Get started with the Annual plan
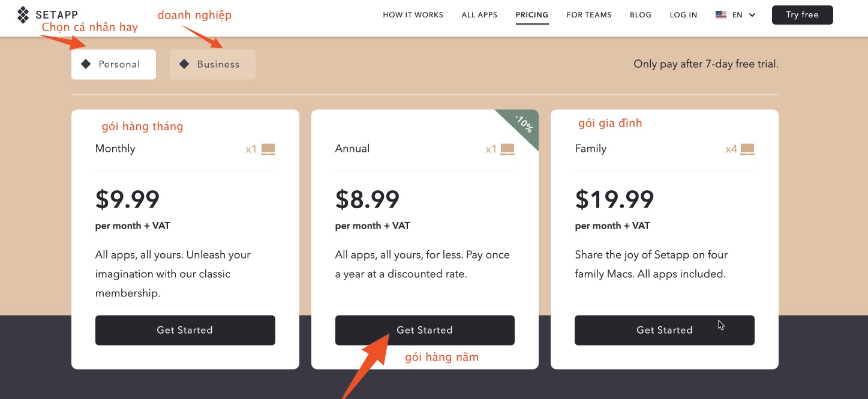The width and height of the screenshot is (868, 399). pyautogui.click(x=425, y=330)
